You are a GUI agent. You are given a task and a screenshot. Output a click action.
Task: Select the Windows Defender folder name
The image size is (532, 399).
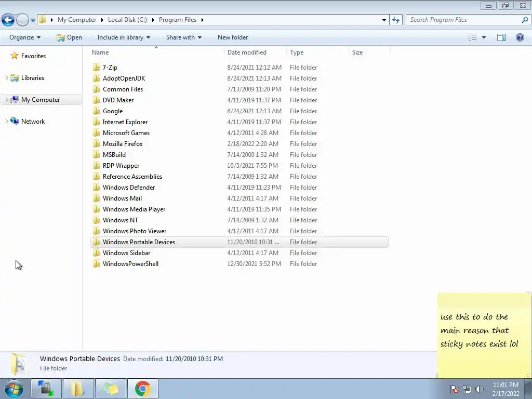129,187
